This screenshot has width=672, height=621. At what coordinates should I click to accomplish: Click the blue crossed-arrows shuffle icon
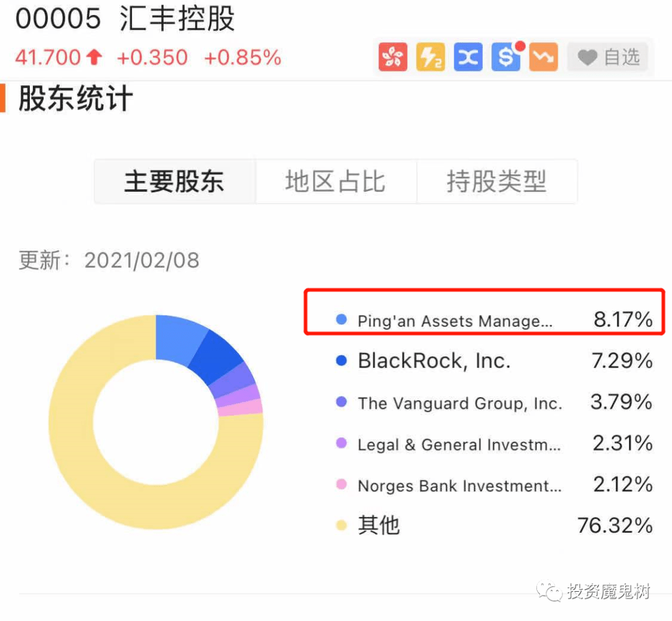coord(468,57)
